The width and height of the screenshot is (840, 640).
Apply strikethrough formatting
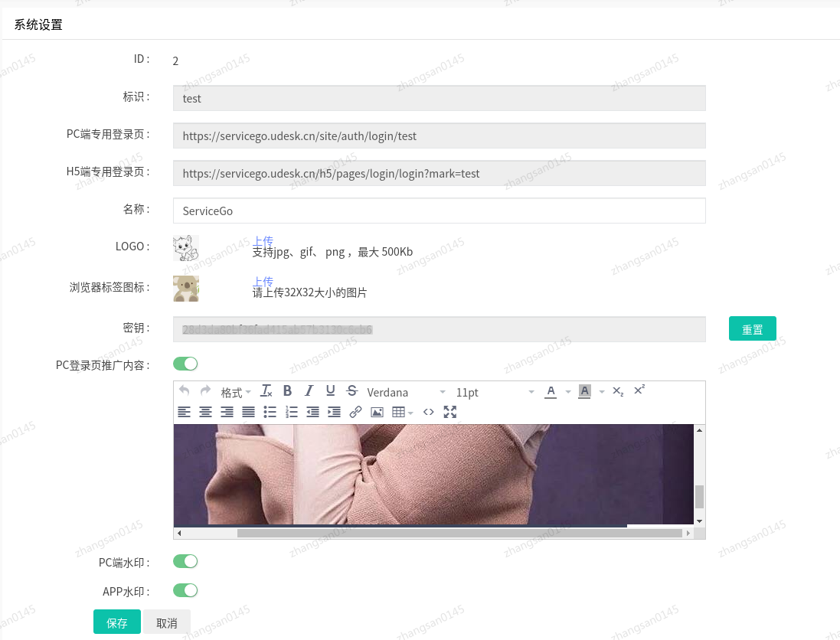351,391
